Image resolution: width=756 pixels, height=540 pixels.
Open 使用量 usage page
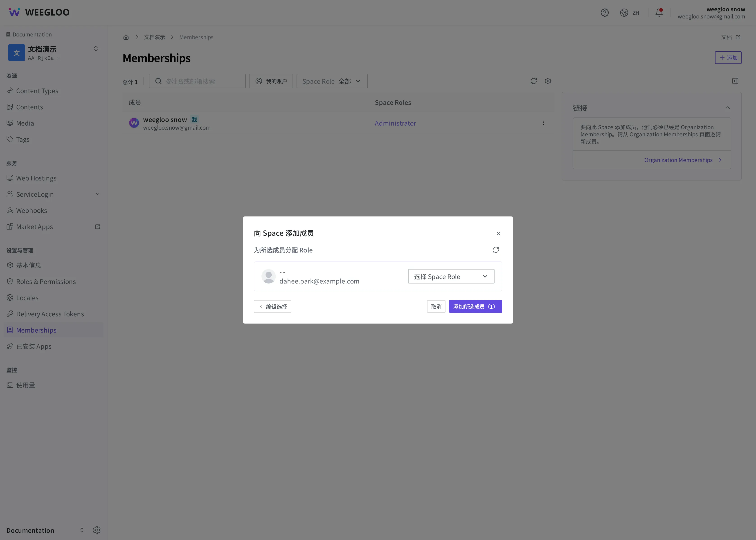53,385
